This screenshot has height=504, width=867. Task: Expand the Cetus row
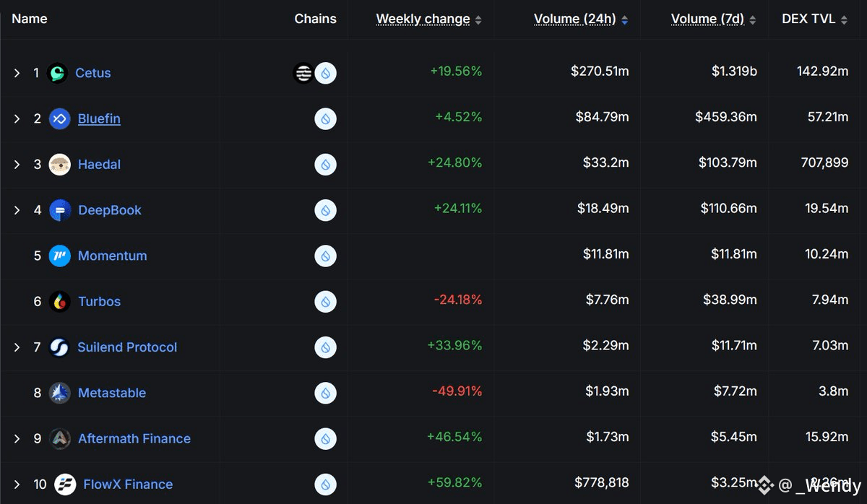(17, 73)
